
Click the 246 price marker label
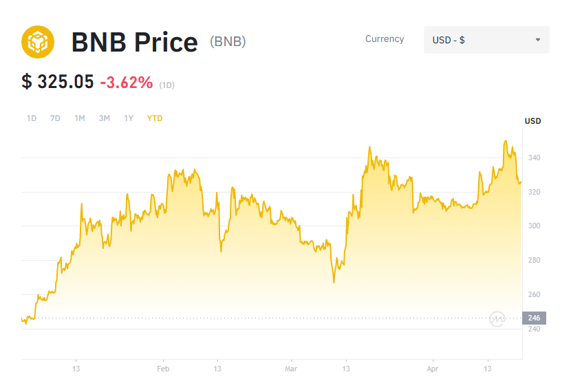coord(535,318)
